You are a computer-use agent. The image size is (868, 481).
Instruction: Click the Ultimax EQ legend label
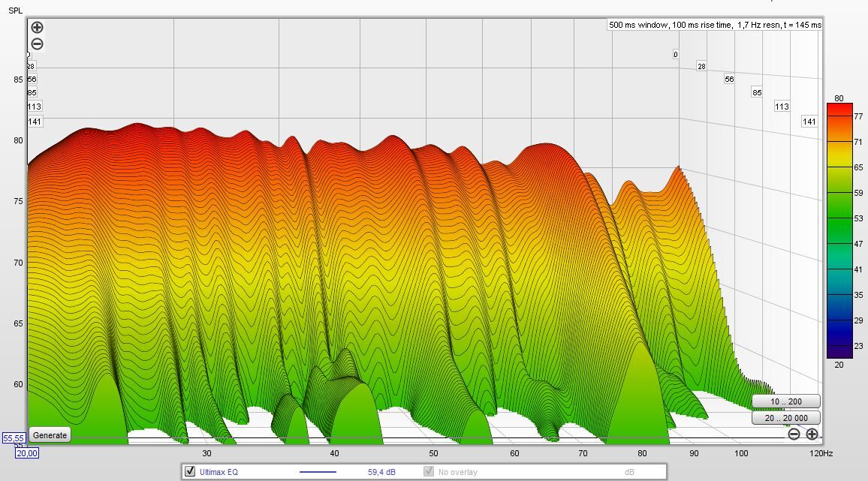pos(219,472)
